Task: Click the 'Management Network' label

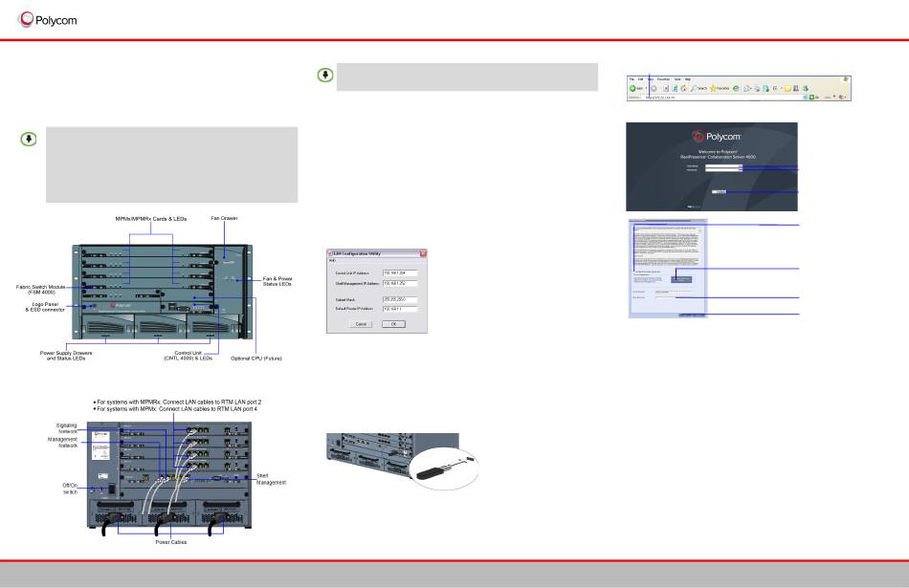Action: [x=62, y=443]
